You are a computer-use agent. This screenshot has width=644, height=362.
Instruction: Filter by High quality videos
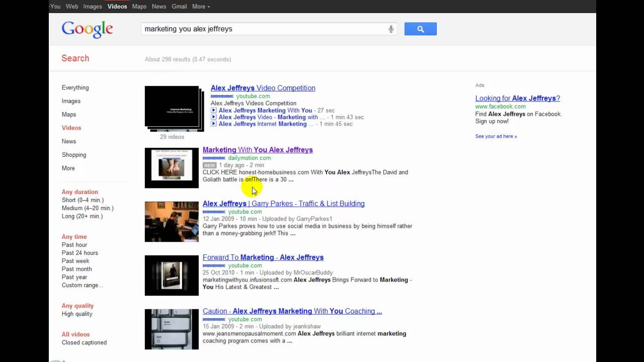(77, 314)
